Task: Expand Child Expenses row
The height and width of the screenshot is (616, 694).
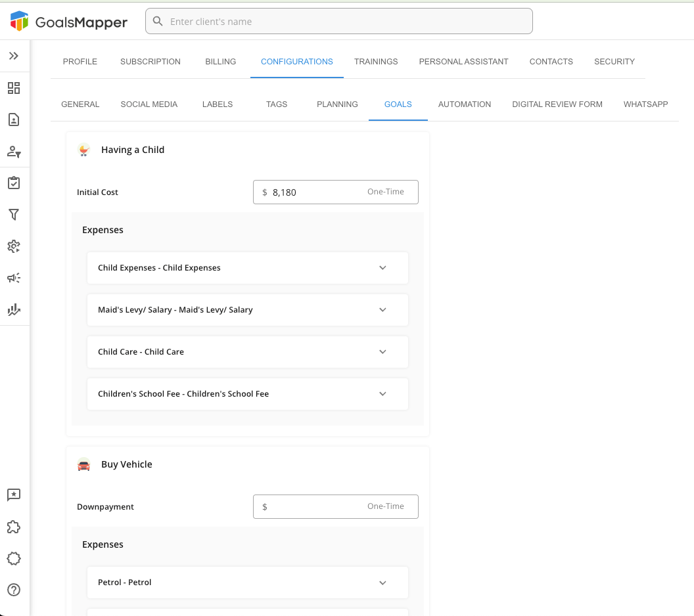Action: pos(382,268)
